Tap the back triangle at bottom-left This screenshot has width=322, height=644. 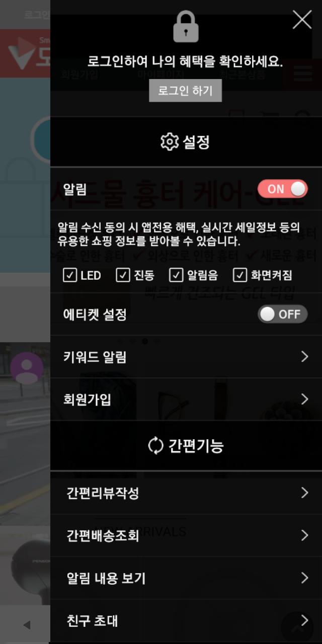coord(27,625)
